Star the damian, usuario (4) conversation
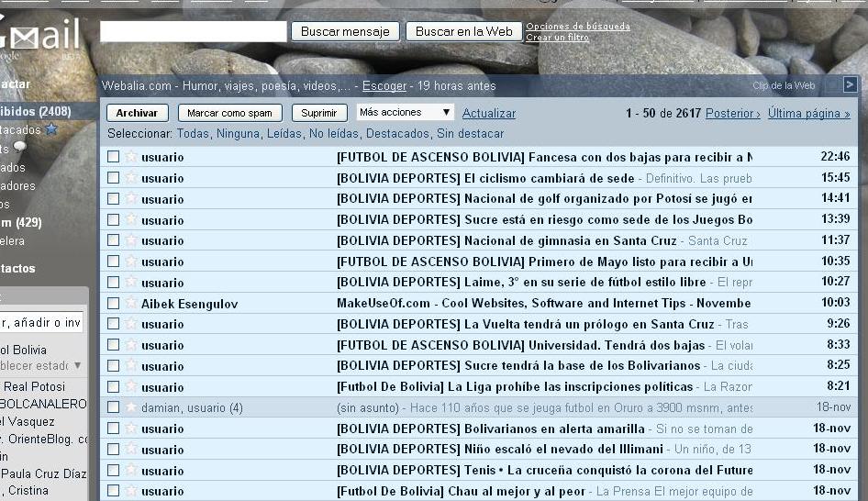Screen dimensions: 868x501 pos(130,407)
